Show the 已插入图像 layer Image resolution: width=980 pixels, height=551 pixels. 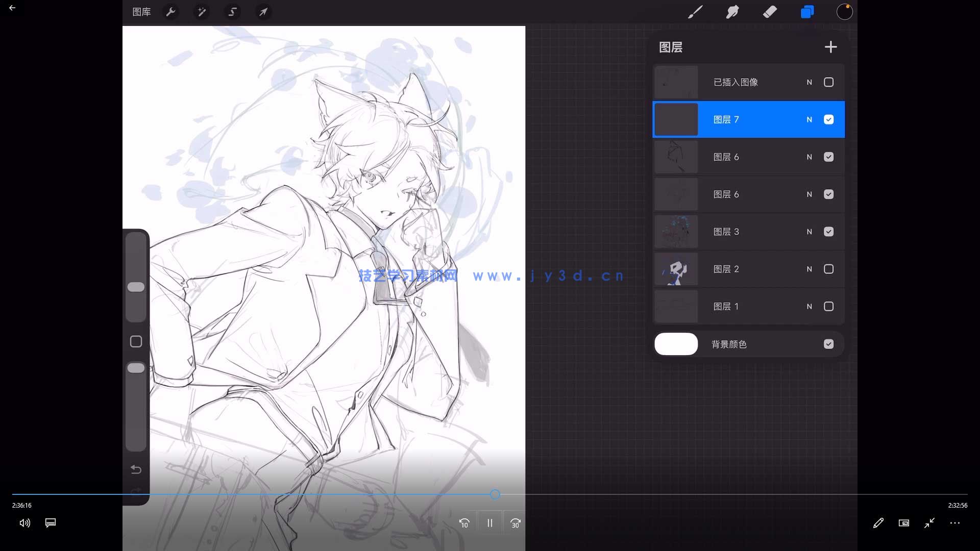click(828, 82)
